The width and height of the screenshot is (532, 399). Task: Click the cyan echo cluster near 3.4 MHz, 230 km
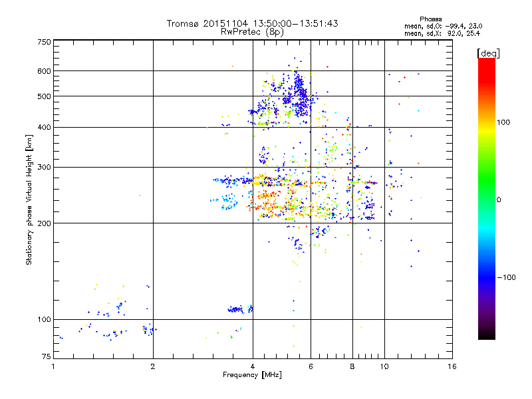tap(228, 201)
